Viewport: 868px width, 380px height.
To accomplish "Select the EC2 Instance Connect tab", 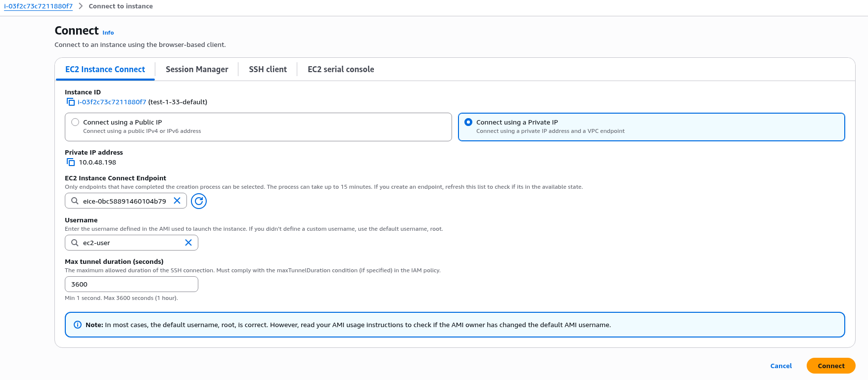I will [105, 69].
